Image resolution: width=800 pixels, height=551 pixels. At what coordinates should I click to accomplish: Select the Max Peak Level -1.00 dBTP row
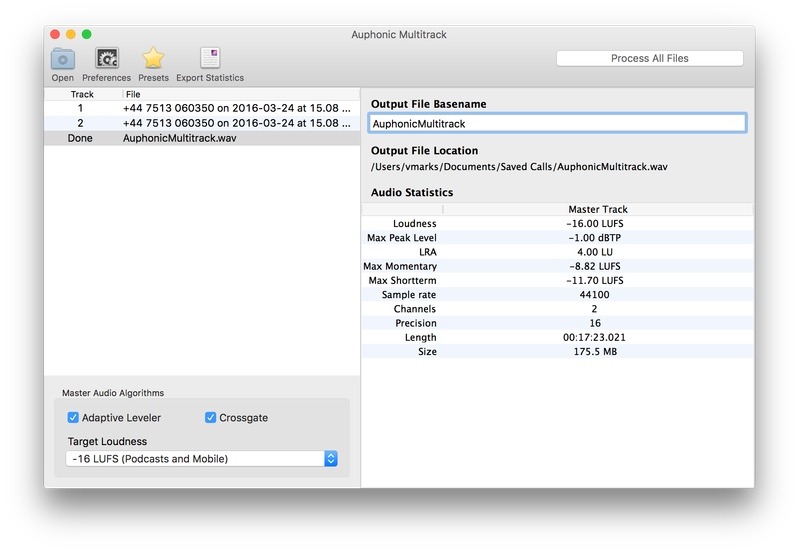point(557,238)
